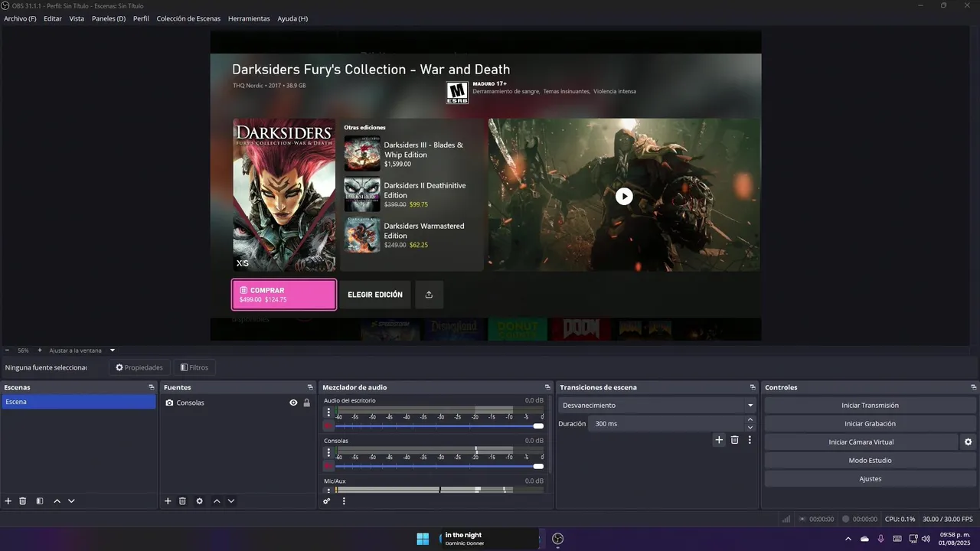Viewport: 980px width, 551px height.
Task: Open options menu for the Consolas audio channel
Action: tap(328, 452)
